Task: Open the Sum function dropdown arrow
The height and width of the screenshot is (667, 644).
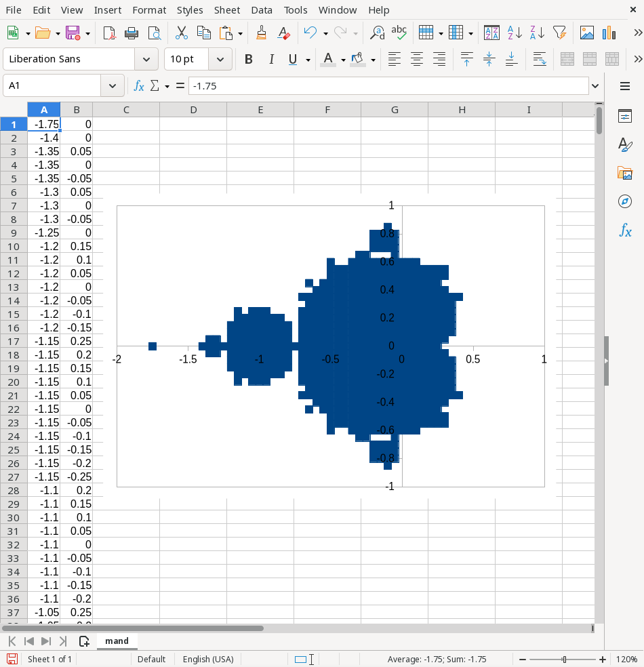Action: coord(167,86)
